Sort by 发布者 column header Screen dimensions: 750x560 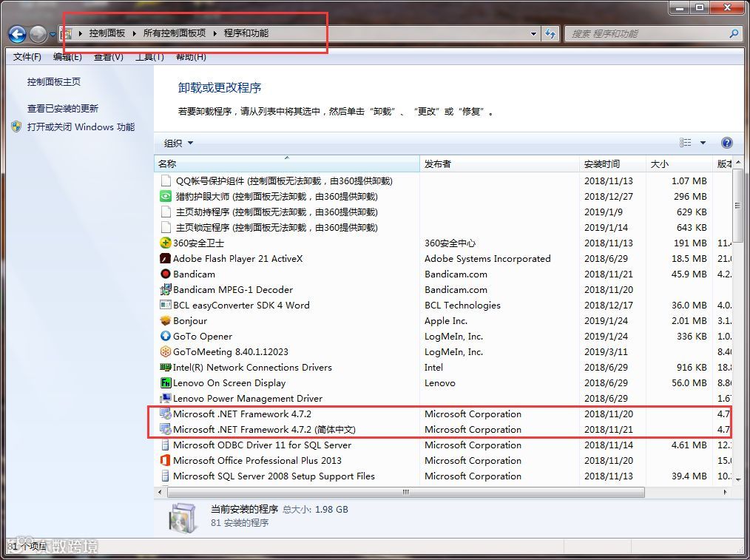tap(499, 163)
